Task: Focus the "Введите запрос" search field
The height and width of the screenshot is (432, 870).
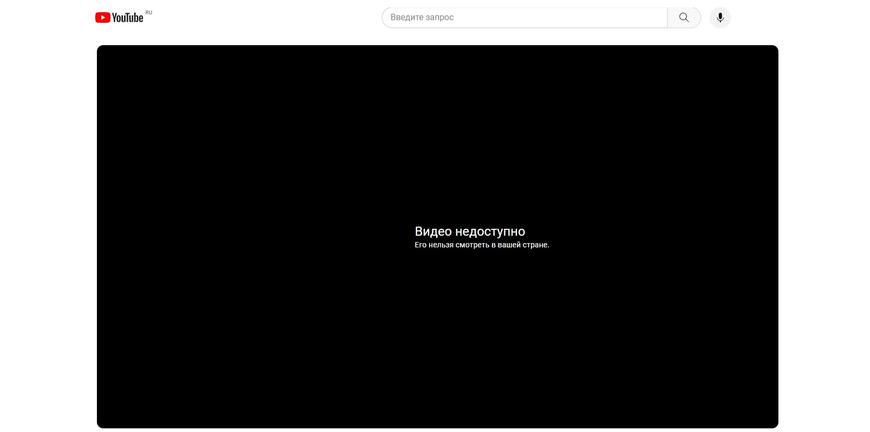Action: [x=524, y=17]
